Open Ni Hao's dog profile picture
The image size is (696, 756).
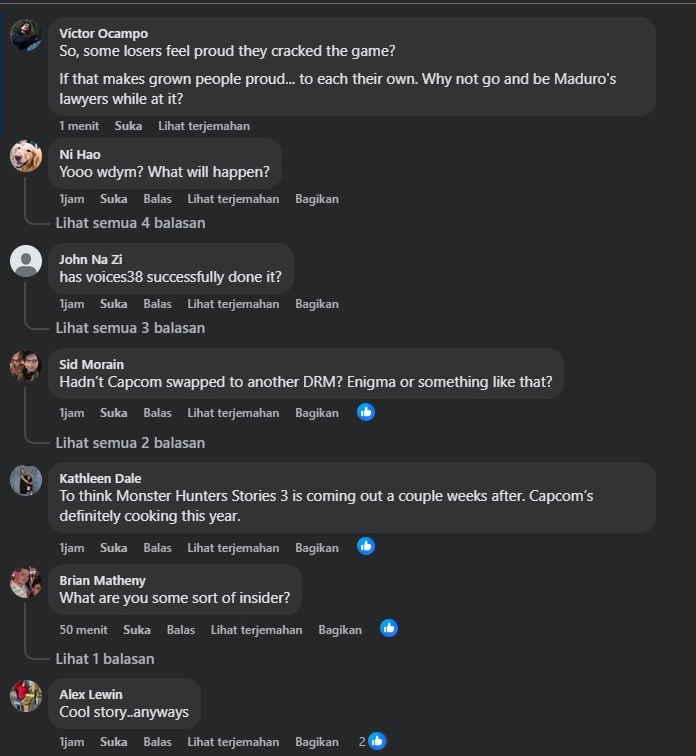(26, 156)
